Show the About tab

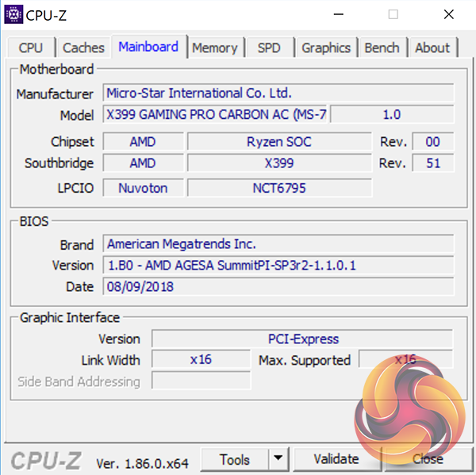(x=432, y=48)
